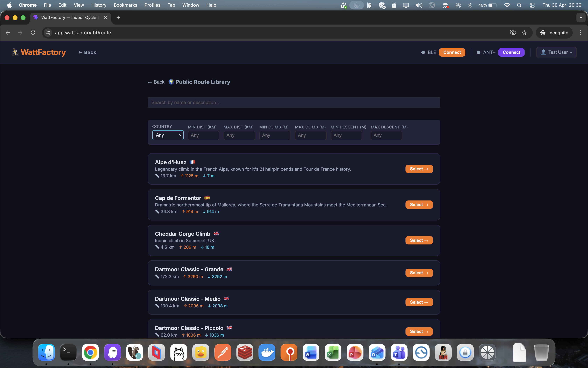
Task: Open the Trash in the Dock
Action: coord(541,352)
